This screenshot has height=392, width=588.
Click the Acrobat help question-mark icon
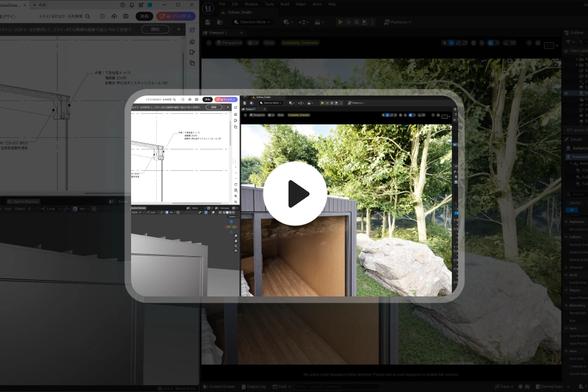click(x=123, y=5)
